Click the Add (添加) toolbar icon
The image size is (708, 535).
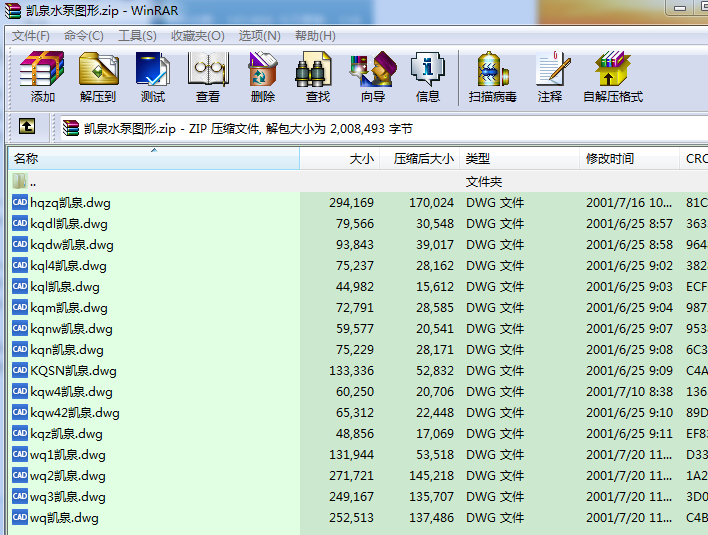coord(42,77)
